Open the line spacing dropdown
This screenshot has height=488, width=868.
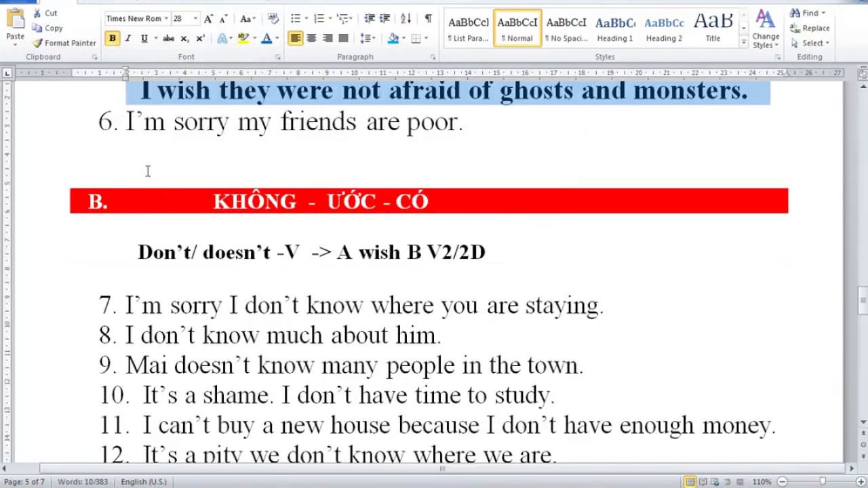[368, 39]
